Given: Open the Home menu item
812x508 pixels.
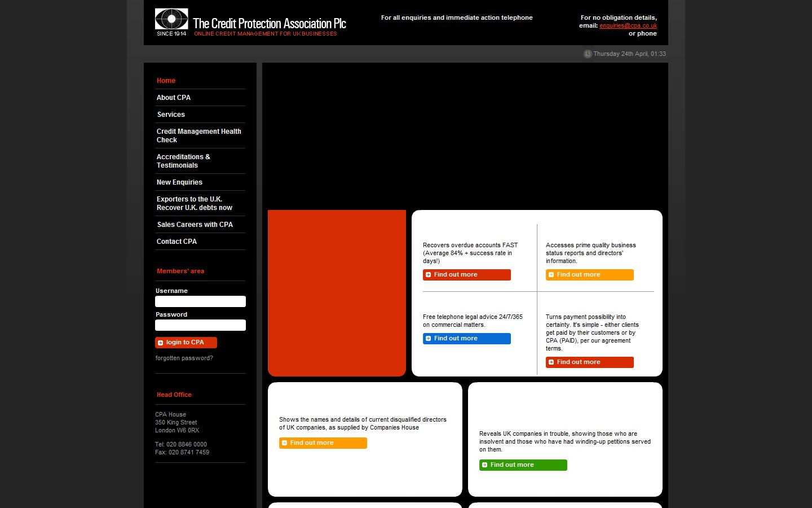Looking at the screenshot, I should tap(166, 81).
